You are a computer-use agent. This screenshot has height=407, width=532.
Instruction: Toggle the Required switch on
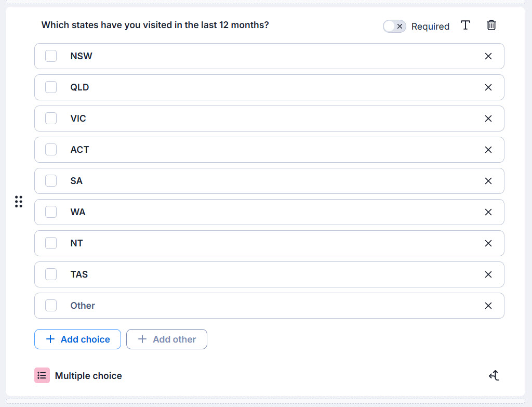[394, 26]
